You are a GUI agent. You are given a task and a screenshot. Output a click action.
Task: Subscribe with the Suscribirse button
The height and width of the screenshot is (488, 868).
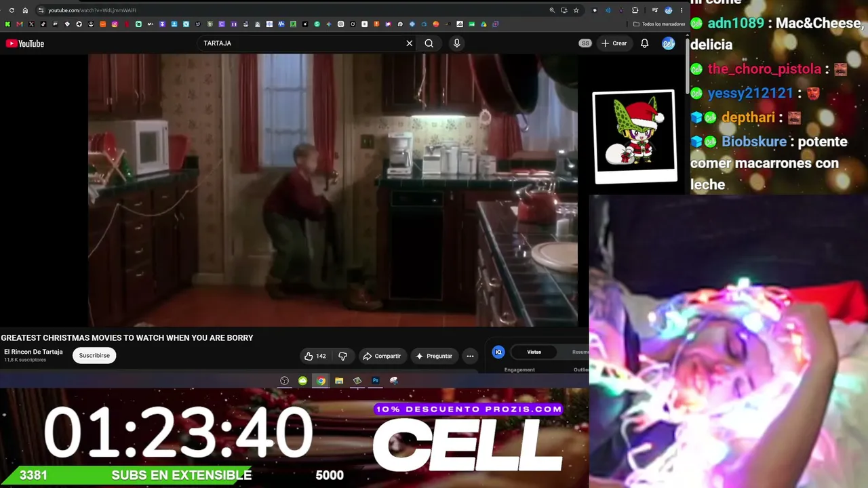[94, 356]
